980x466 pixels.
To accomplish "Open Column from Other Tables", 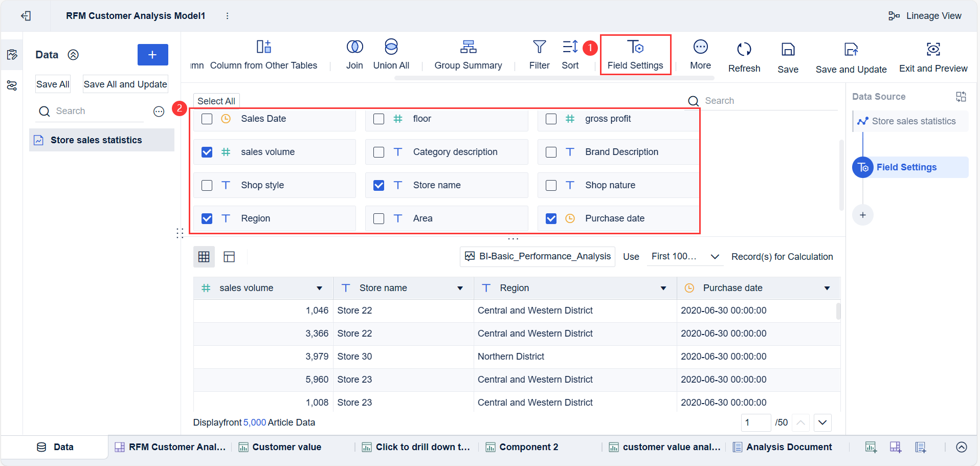I will tap(264, 55).
